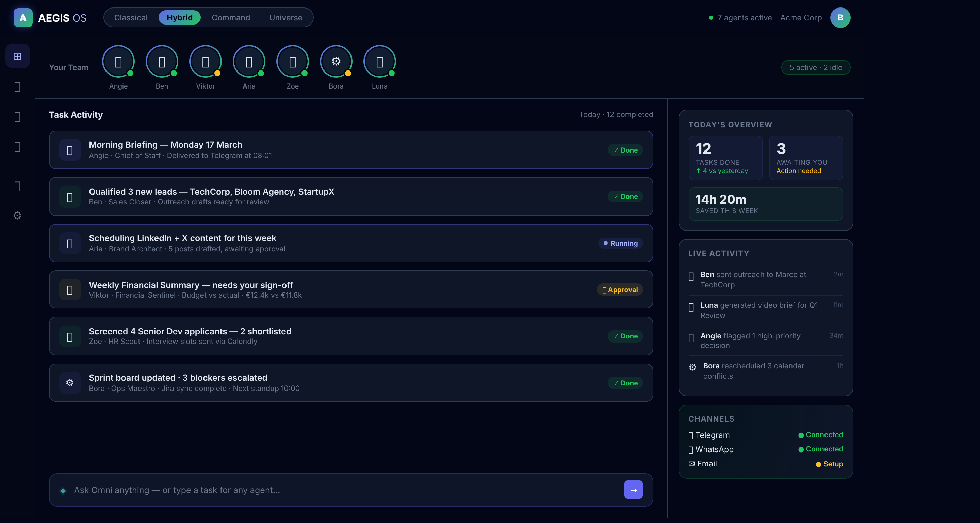This screenshot has width=980, height=523.
Task: Click the AEGIS OS logo icon
Action: pyautogui.click(x=23, y=17)
